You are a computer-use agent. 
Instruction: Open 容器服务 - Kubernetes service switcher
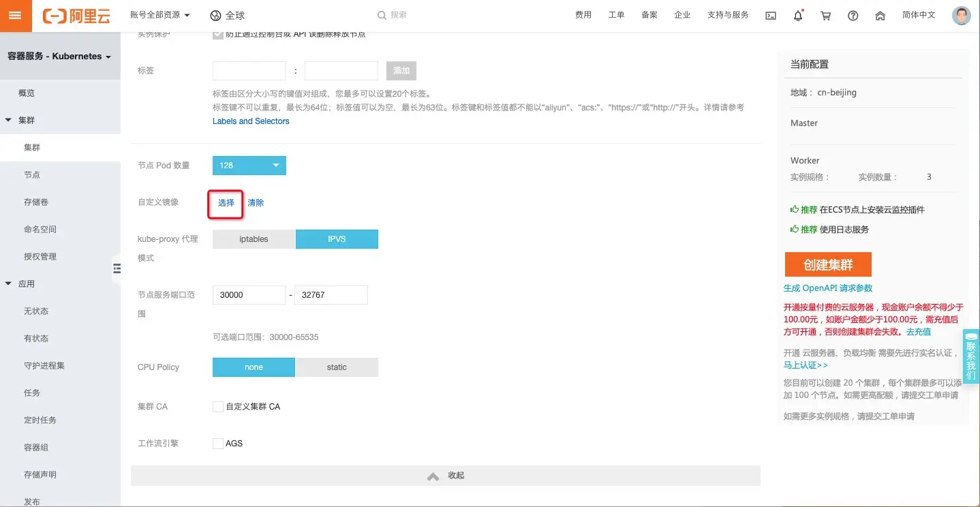pyautogui.click(x=59, y=57)
